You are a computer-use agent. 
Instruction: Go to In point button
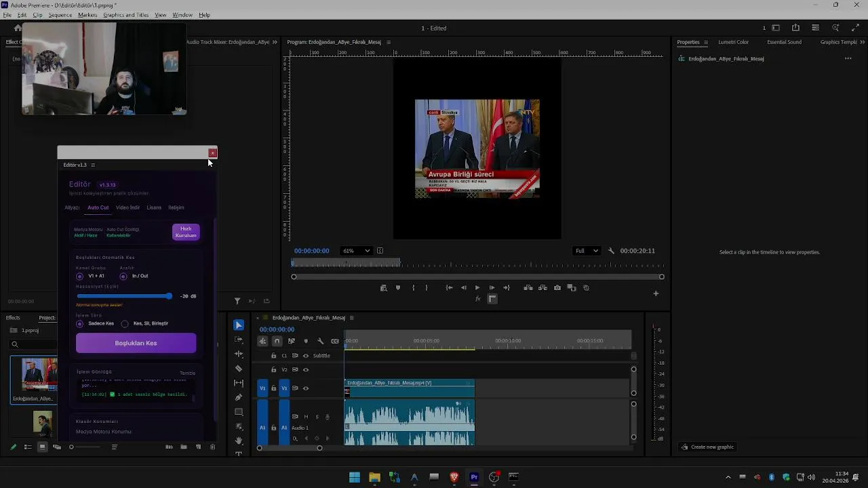pyautogui.click(x=449, y=288)
